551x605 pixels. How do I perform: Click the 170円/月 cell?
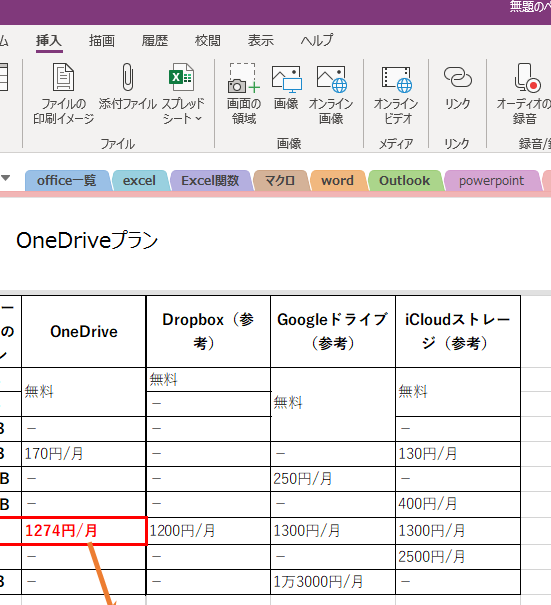(x=84, y=454)
